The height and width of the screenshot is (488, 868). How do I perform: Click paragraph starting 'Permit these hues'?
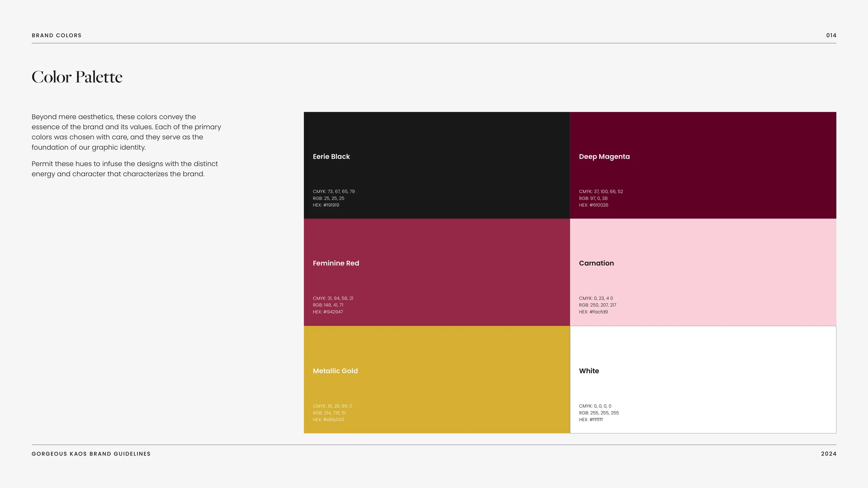point(124,169)
